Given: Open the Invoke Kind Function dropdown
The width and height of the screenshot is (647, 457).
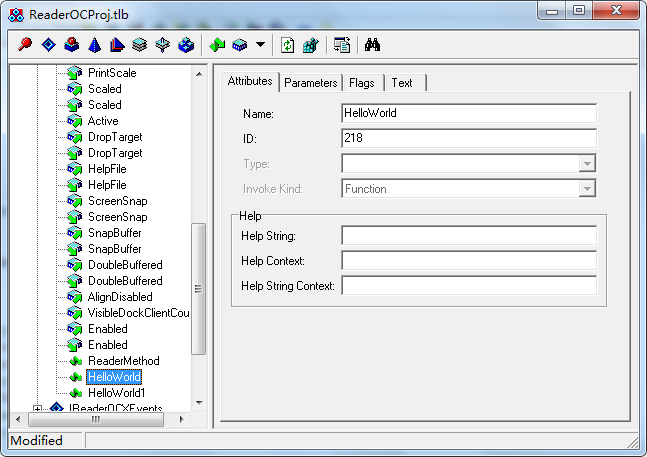Looking at the screenshot, I should click(587, 189).
